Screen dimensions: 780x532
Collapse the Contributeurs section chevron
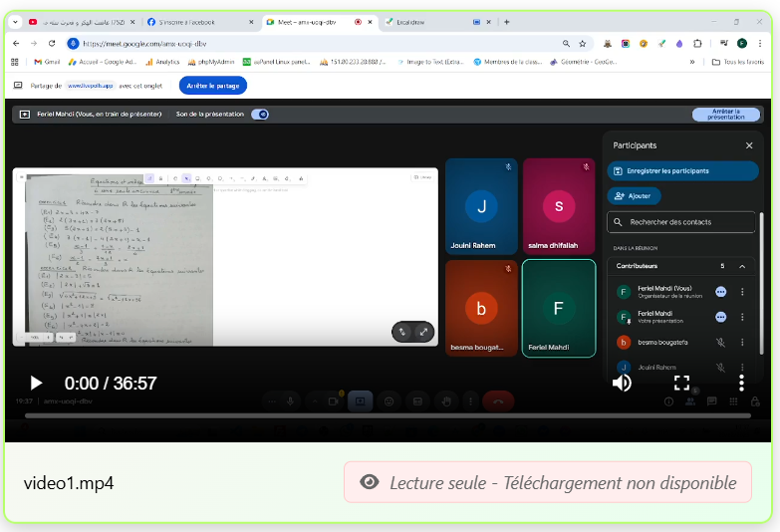742,267
